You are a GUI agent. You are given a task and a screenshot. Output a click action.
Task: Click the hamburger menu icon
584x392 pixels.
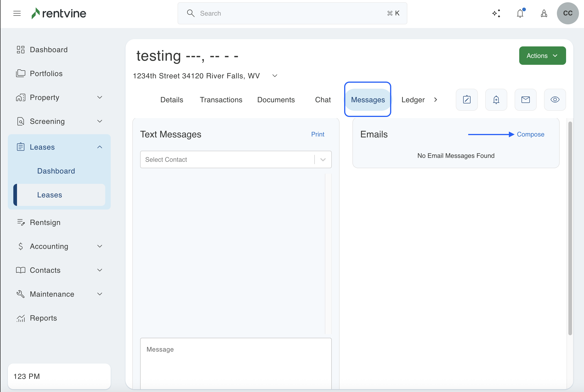click(17, 14)
